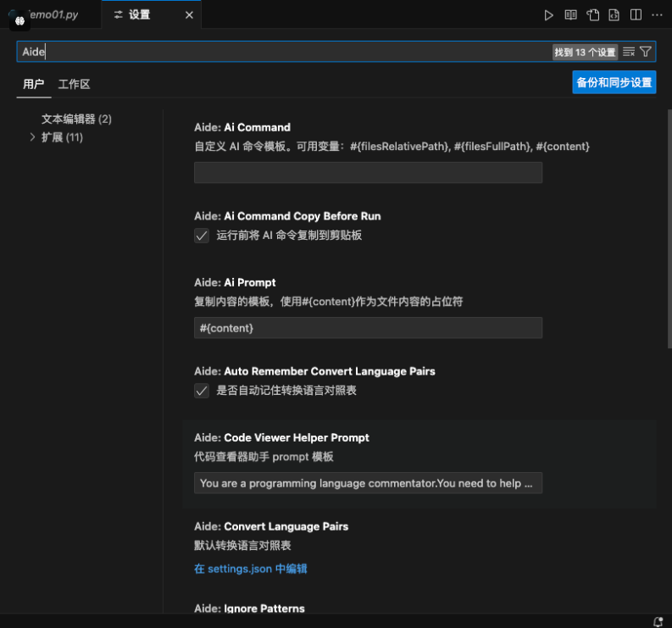Click the Aide: Ignore Patterns title
672x628 pixels.
coord(249,609)
